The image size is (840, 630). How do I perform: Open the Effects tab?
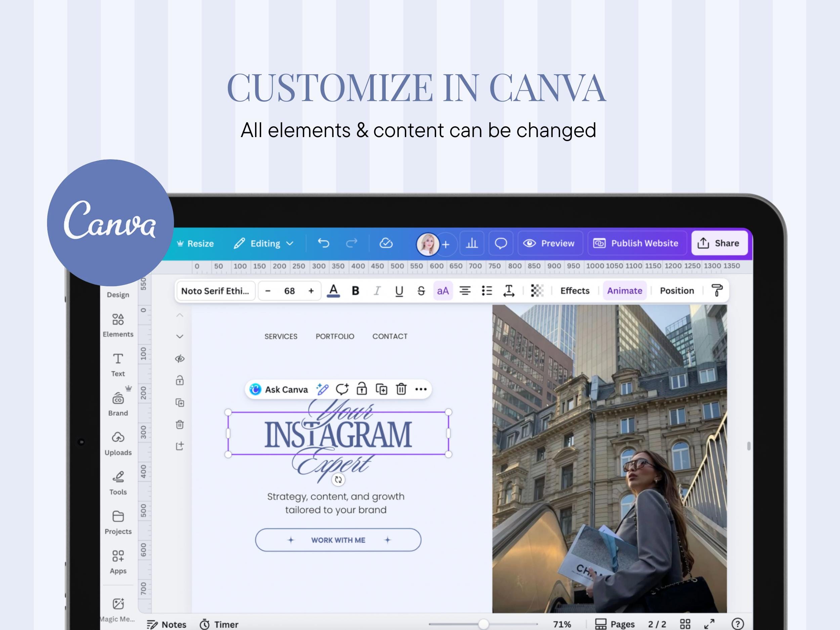[575, 291]
